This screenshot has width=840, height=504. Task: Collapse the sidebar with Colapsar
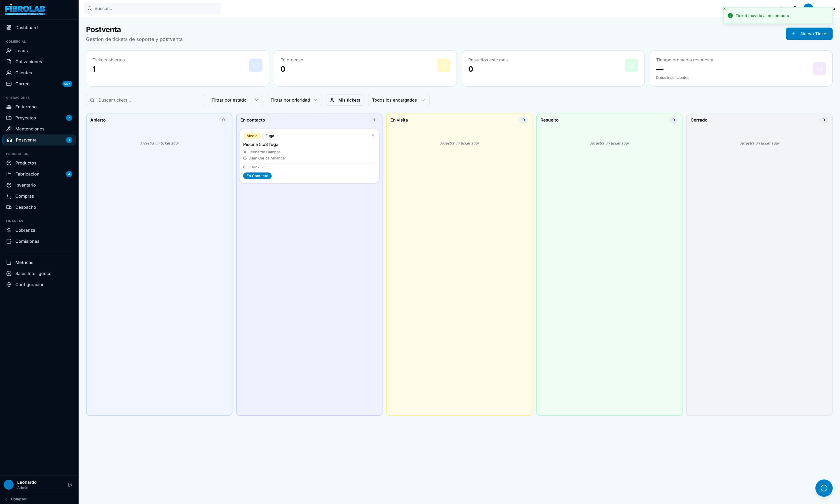point(16,499)
